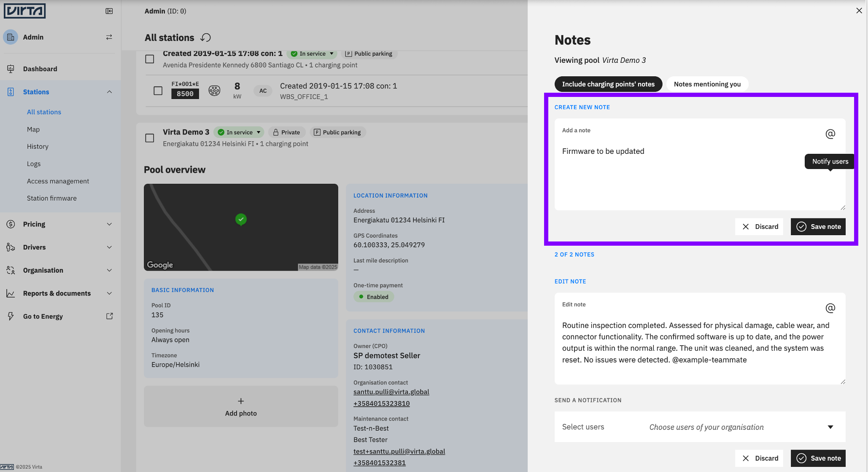Click the AC badge on charging point 8500
This screenshot has width=868, height=472.
click(263, 91)
